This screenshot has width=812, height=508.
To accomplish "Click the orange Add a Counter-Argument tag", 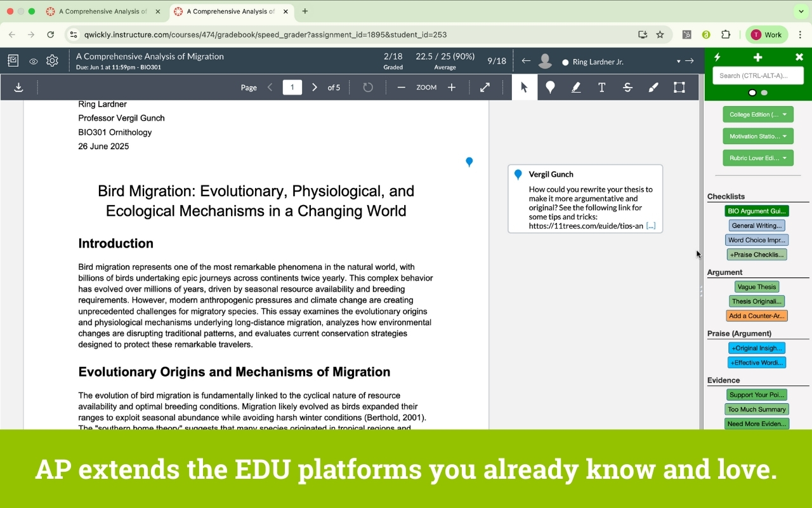I will (x=756, y=316).
